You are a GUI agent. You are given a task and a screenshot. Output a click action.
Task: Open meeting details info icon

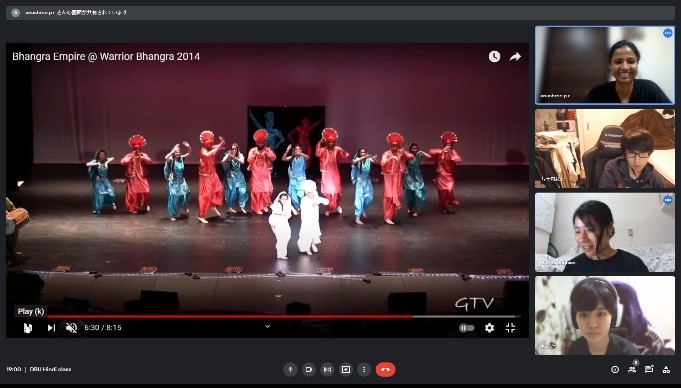point(615,370)
